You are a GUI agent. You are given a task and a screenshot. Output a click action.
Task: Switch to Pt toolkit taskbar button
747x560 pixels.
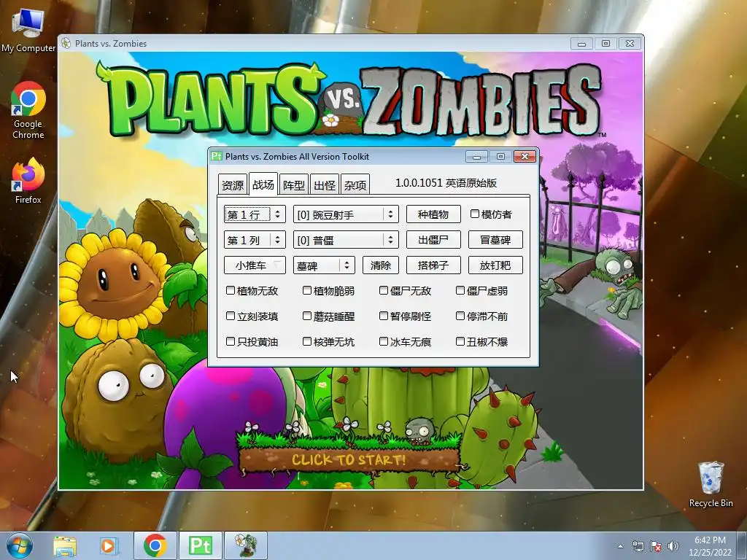(200, 545)
